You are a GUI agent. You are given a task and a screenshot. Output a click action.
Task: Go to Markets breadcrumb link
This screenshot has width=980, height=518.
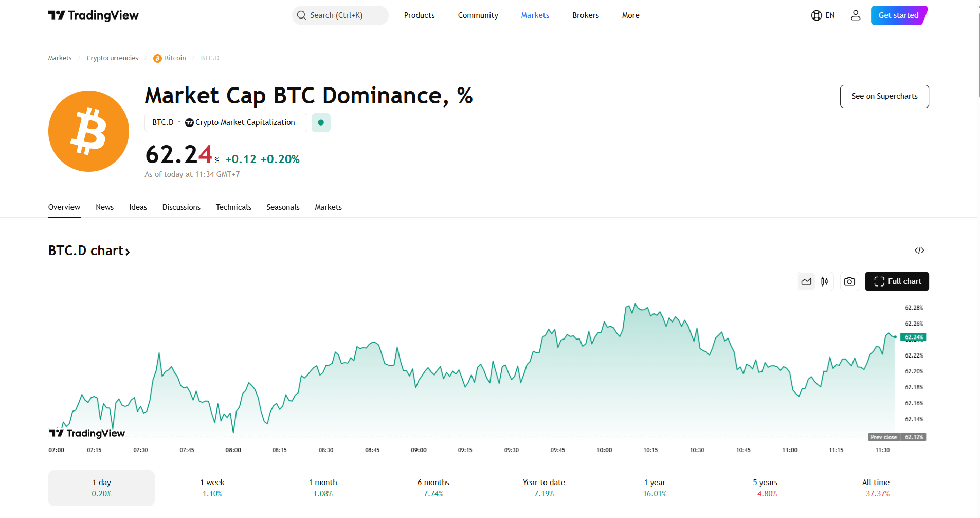[60, 58]
